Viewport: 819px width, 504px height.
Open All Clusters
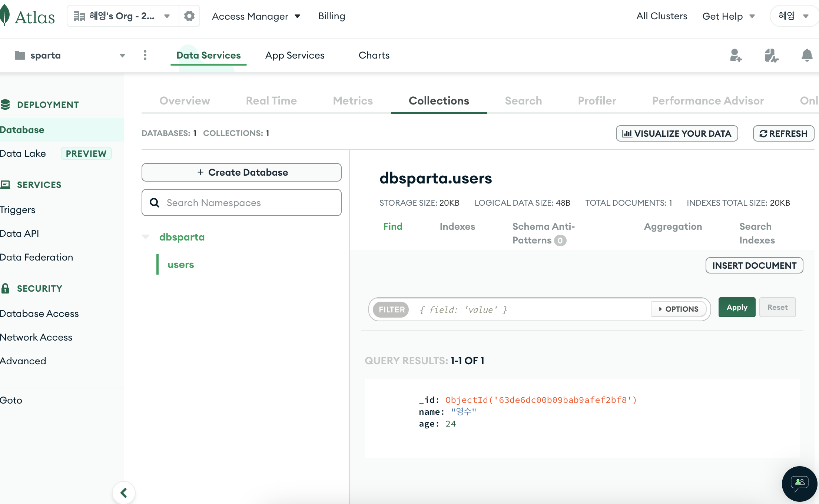tap(661, 16)
